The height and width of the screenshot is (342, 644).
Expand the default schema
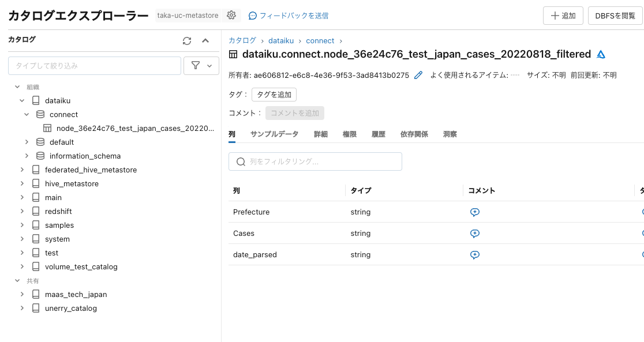point(26,142)
